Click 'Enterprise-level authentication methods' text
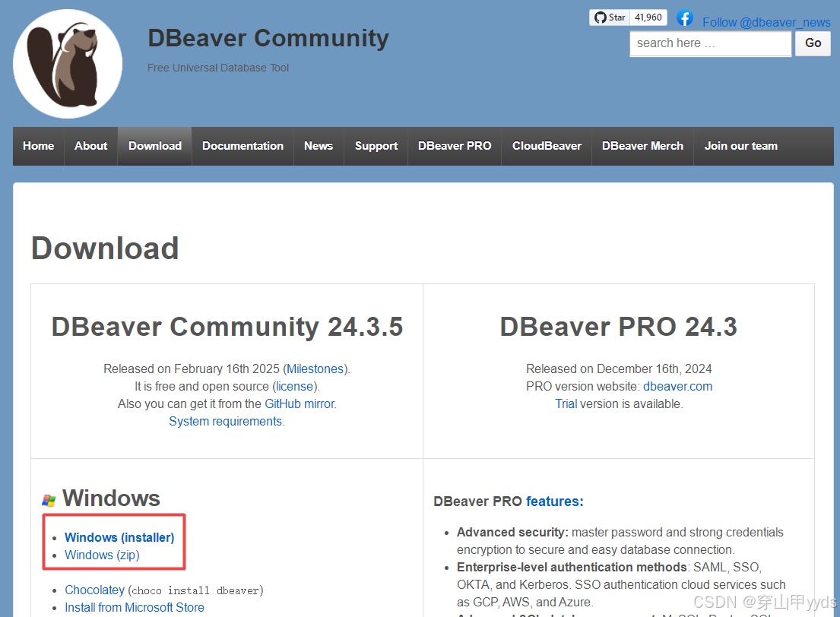Image resolution: width=840 pixels, height=617 pixels. [572, 567]
